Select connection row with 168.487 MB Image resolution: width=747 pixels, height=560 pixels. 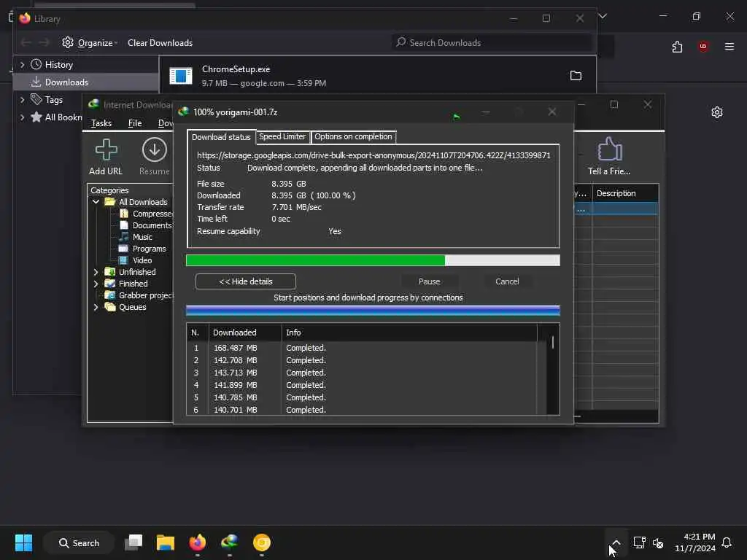tap(362, 348)
